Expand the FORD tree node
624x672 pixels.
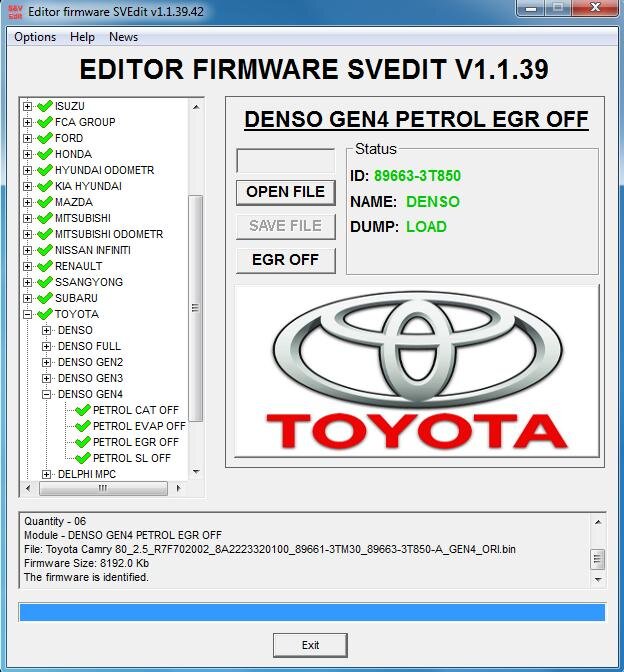click(x=27, y=138)
